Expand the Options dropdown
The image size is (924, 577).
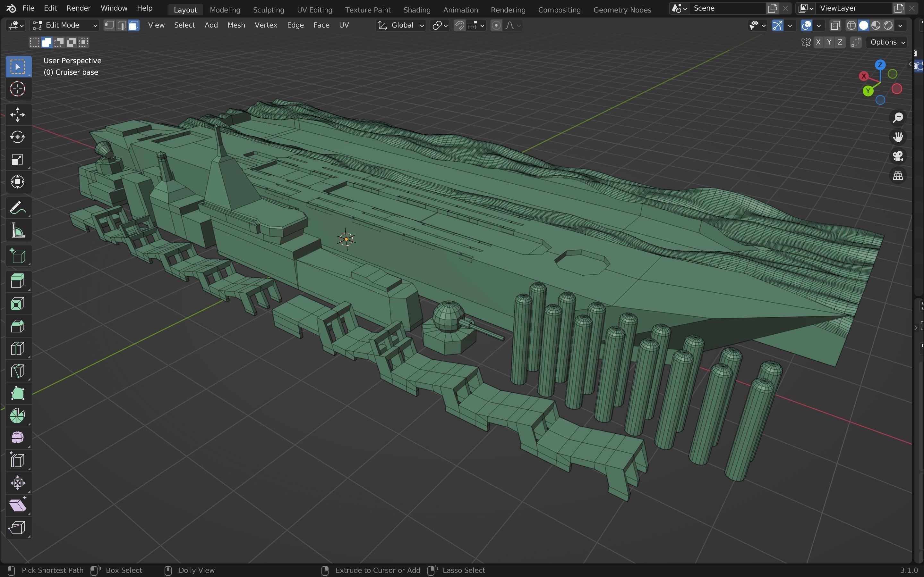pos(886,42)
